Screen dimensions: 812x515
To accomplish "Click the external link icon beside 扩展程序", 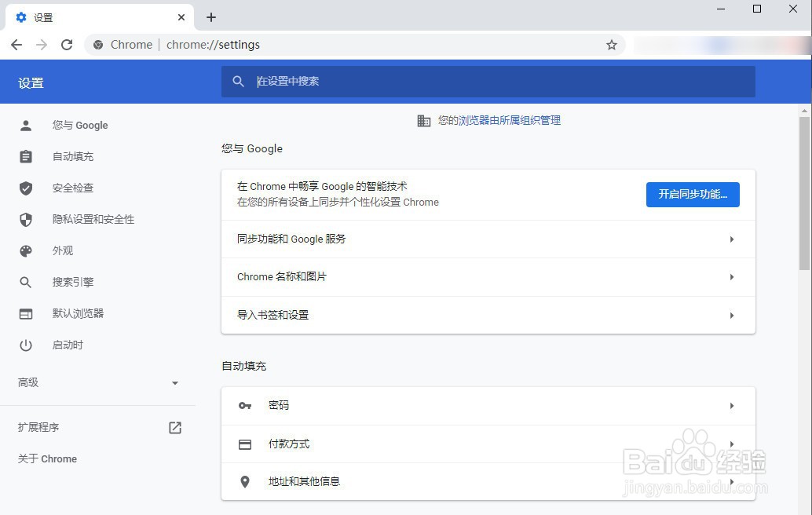I will pyautogui.click(x=175, y=428).
